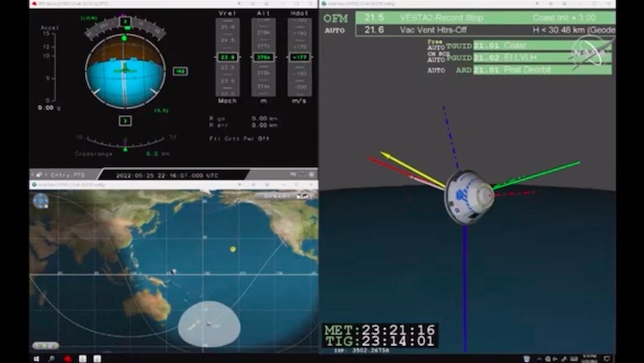The height and width of the screenshot is (363, 644).
Task: Click the R go 0.00 km value
Action: coord(265,118)
